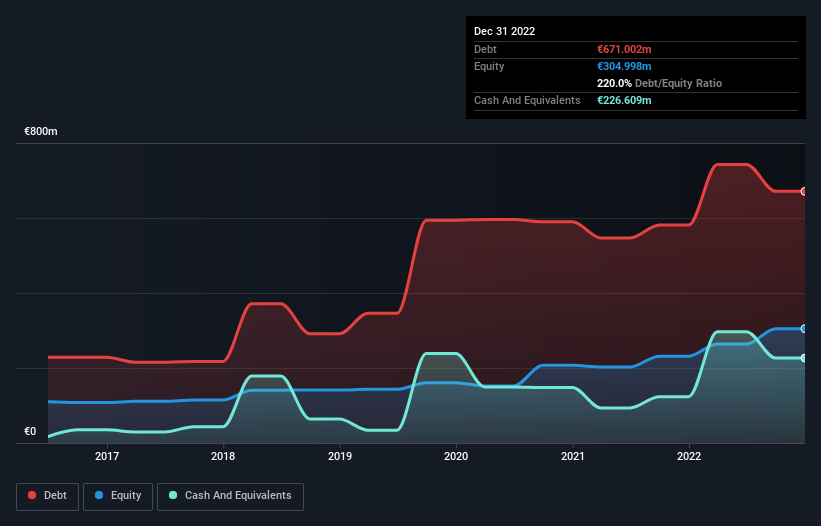Click the €0 y-axis label
Screen dimensions: 821x526
pyautogui.click(x=30, y=431)
